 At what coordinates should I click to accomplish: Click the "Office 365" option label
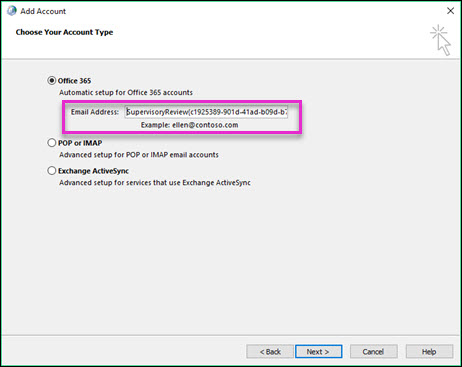[x=74, y=81]
